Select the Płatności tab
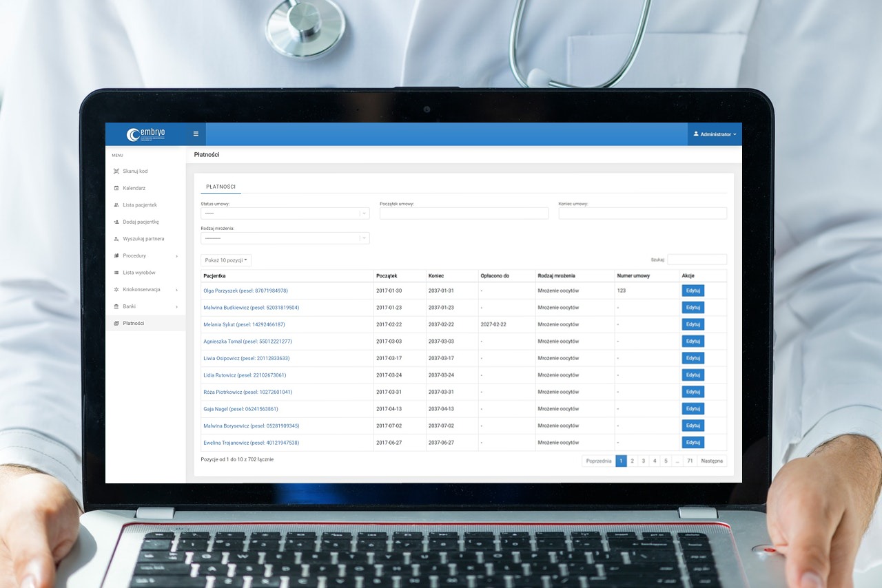 220,187
